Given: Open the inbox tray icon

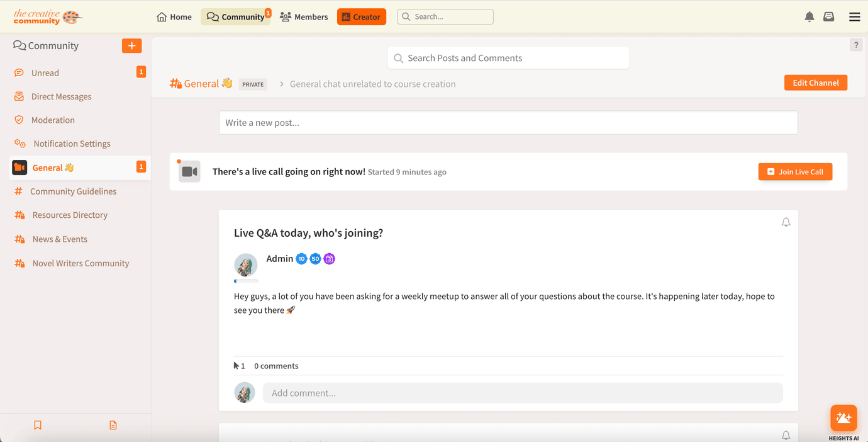Looking at the screenshot, I should 829,17.
